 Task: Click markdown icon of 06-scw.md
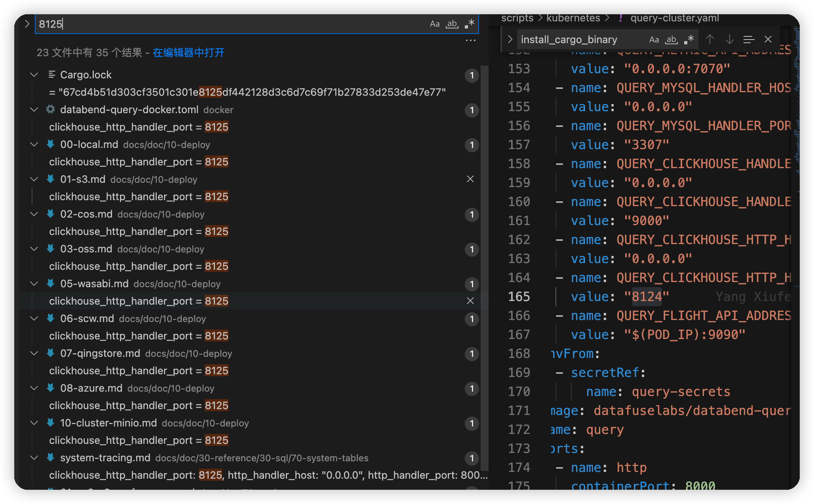(50, 318)
